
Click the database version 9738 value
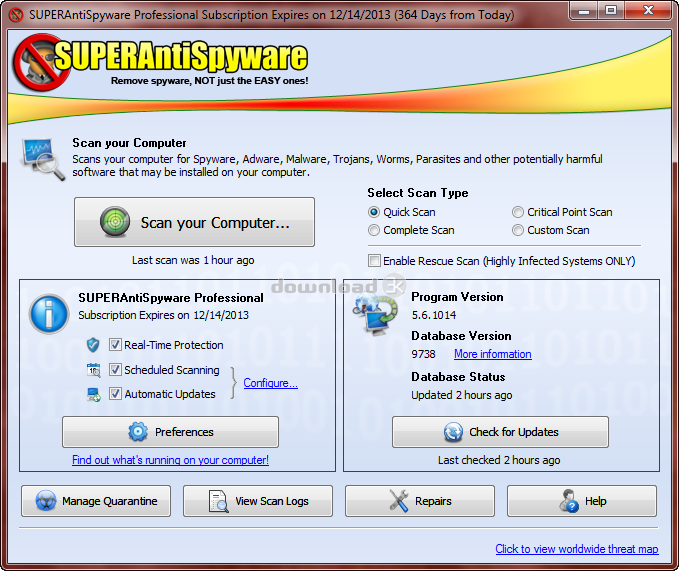423,354
